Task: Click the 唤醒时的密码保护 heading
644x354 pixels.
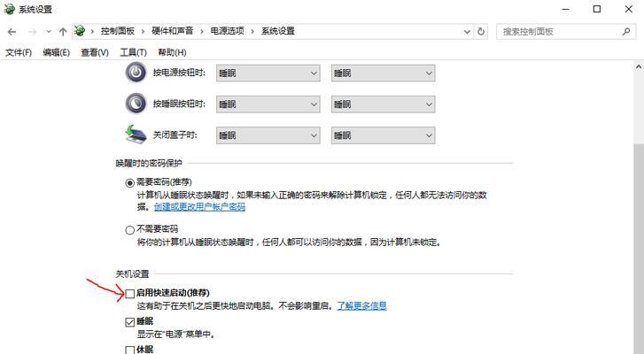Action: pos(149,163)
